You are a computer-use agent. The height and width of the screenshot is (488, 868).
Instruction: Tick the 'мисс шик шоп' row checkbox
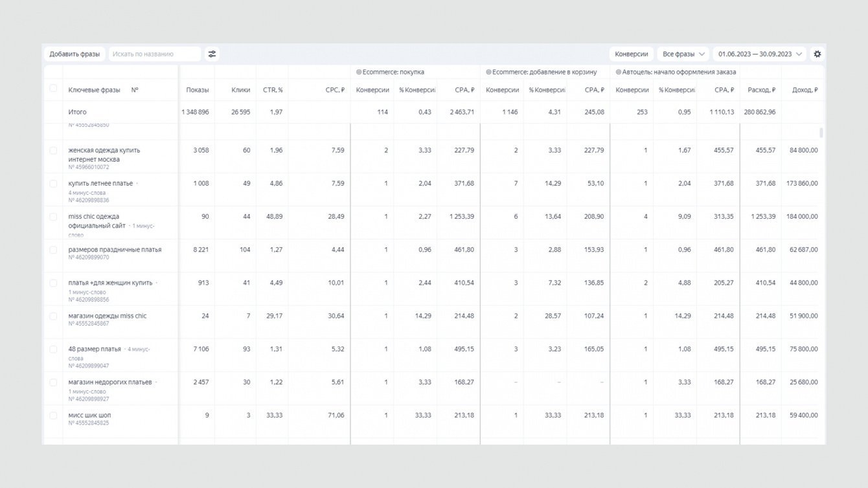click(53, 416)
